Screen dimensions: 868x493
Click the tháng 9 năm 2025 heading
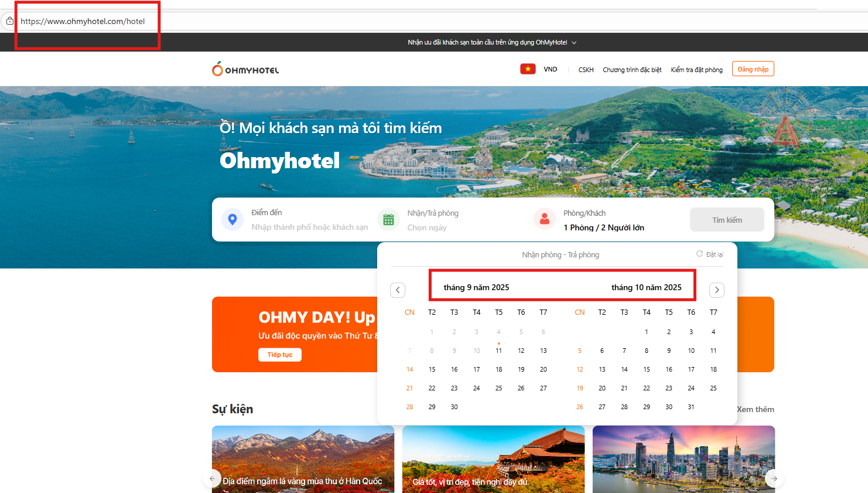(476, 287)
